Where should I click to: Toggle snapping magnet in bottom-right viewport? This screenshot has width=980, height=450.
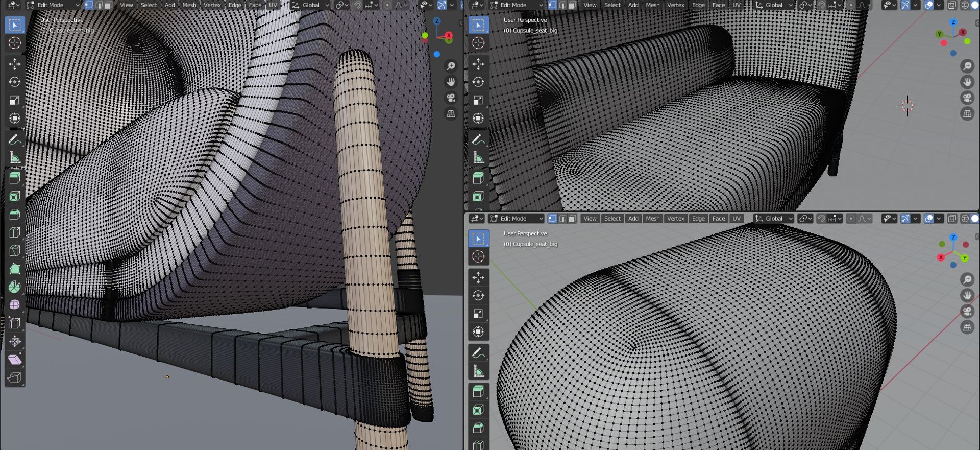click(x=821, y=219)
